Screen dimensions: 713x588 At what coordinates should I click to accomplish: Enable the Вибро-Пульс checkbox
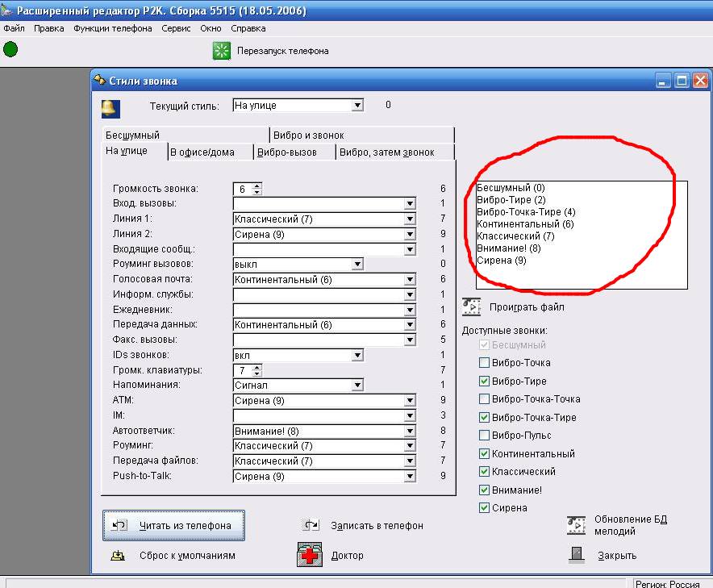[484, 436]
